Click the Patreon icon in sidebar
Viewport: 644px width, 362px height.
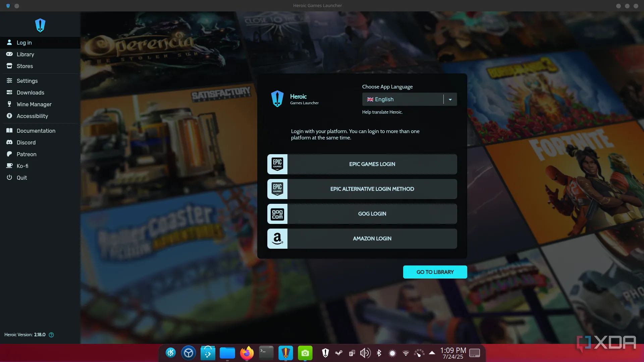coord(9,154)
